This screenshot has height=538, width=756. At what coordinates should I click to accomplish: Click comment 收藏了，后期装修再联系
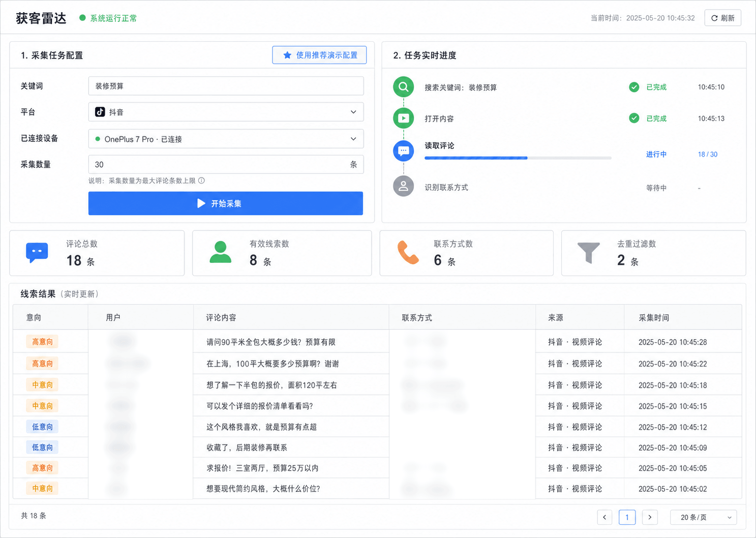coord(247,448)
